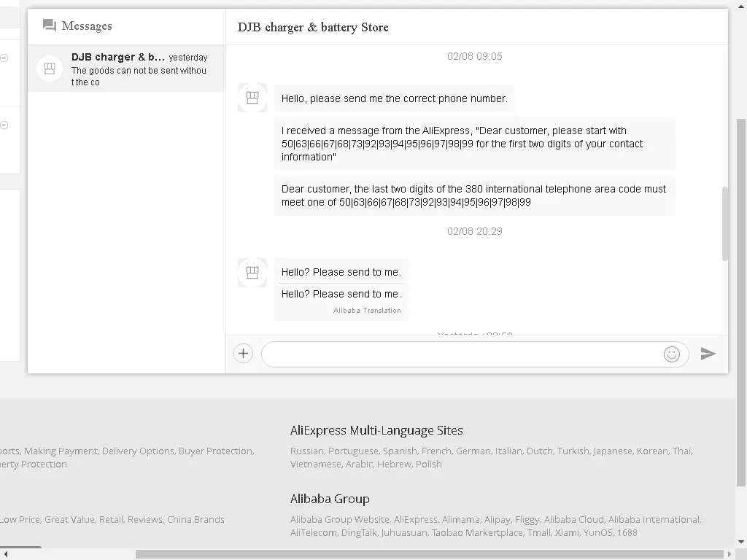Image resolution: width=747 pixels, height=560 pixels.
Task: Open the Turkish language site link
Action: pos(573,451)
